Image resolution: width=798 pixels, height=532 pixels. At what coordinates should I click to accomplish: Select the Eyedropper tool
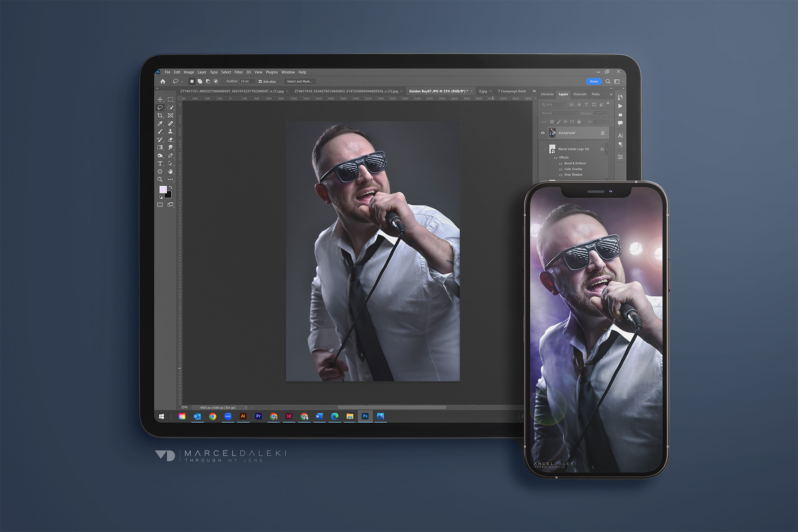point(160,123)
